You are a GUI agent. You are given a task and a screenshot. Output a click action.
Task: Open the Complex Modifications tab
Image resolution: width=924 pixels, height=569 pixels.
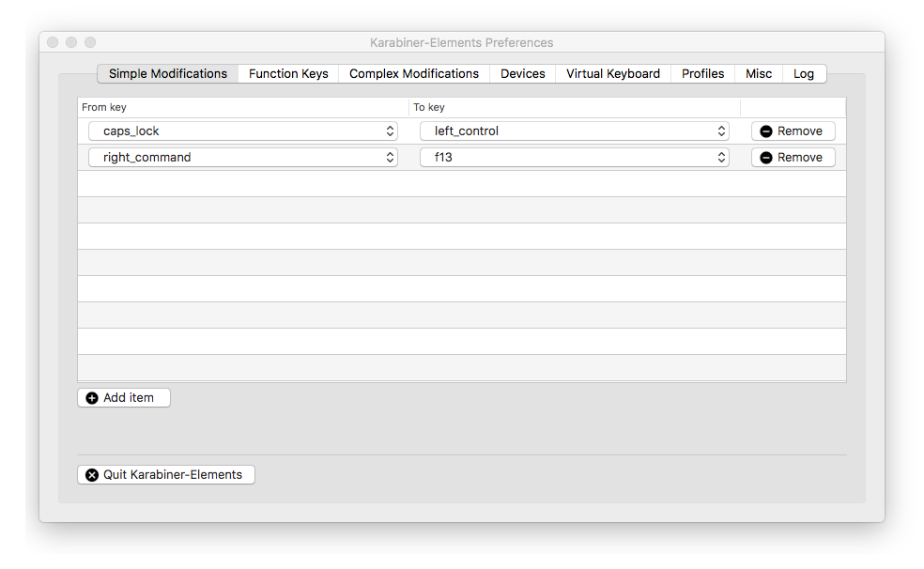(x=414, y=73)
